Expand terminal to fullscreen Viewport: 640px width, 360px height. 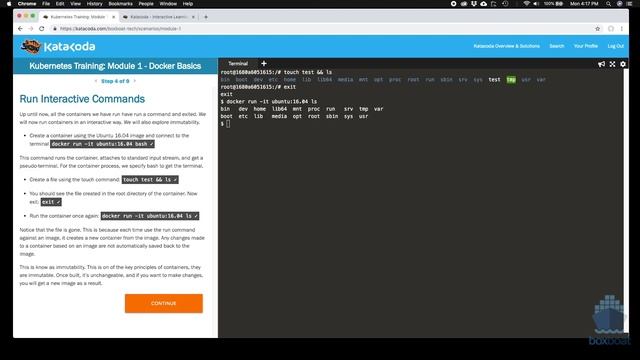tap(612, 64)
